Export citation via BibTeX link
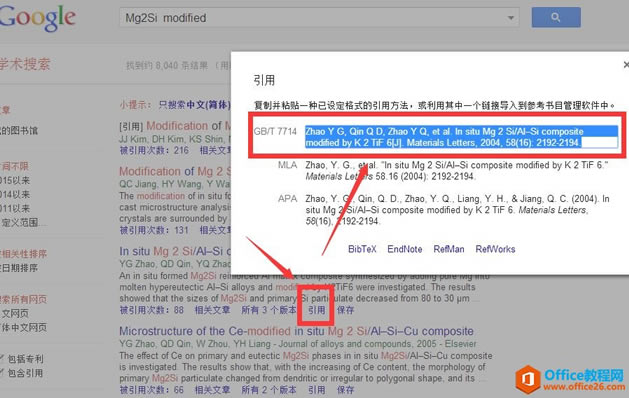629x398 pixels. 362,249
